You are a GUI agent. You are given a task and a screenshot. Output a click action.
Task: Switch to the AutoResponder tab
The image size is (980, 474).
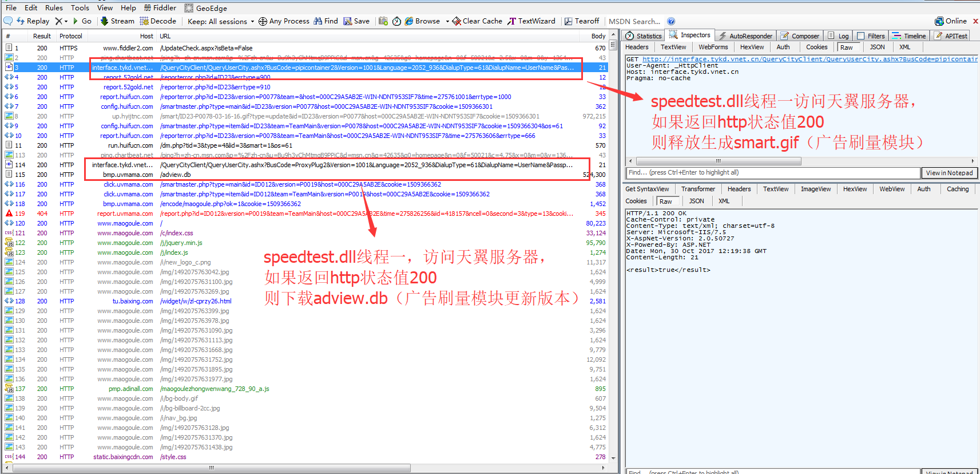(x=746, y=35)
